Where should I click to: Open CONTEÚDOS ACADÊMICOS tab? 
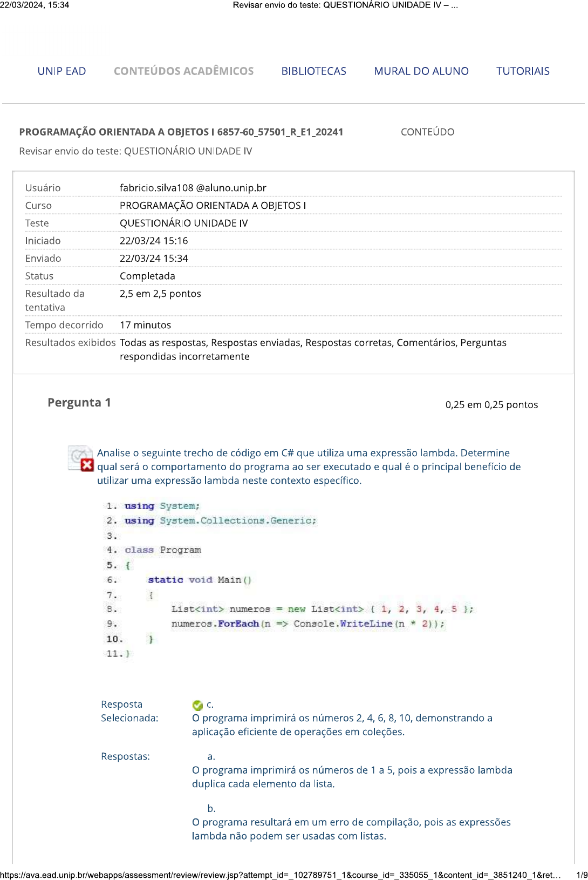point(183,71)
